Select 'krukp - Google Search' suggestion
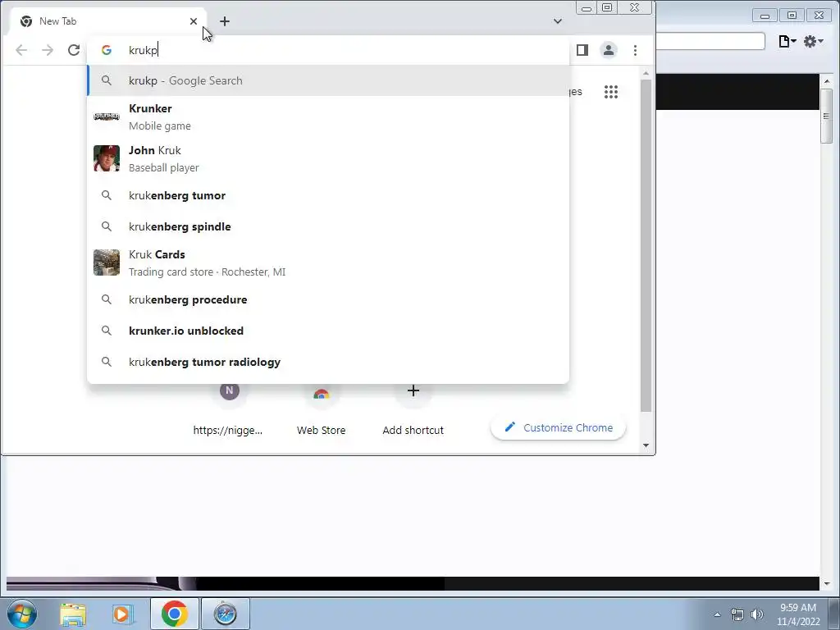This screenshot has width=840, height=630. click(x=328, y=80)
